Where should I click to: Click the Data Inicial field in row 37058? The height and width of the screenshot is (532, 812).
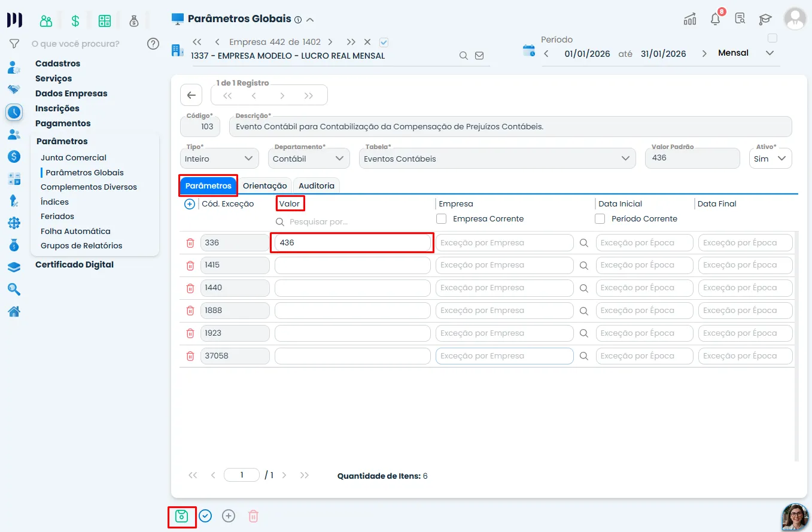point(644,356)
